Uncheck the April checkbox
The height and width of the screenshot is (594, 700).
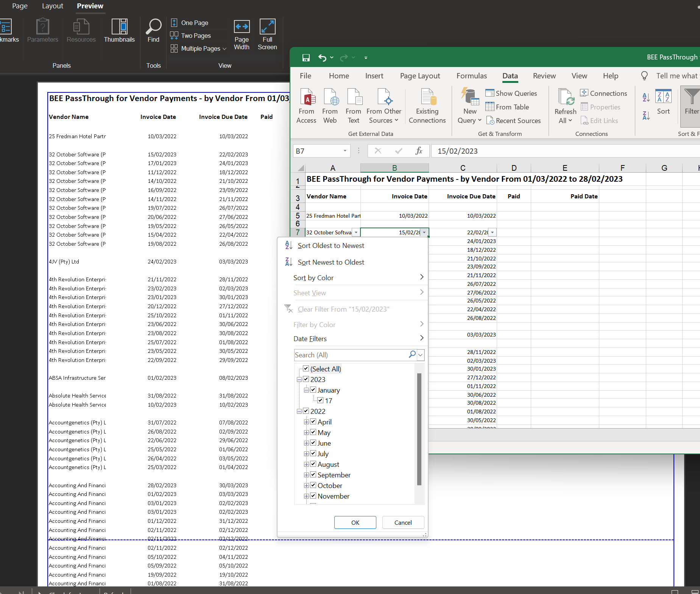(313, 421)
